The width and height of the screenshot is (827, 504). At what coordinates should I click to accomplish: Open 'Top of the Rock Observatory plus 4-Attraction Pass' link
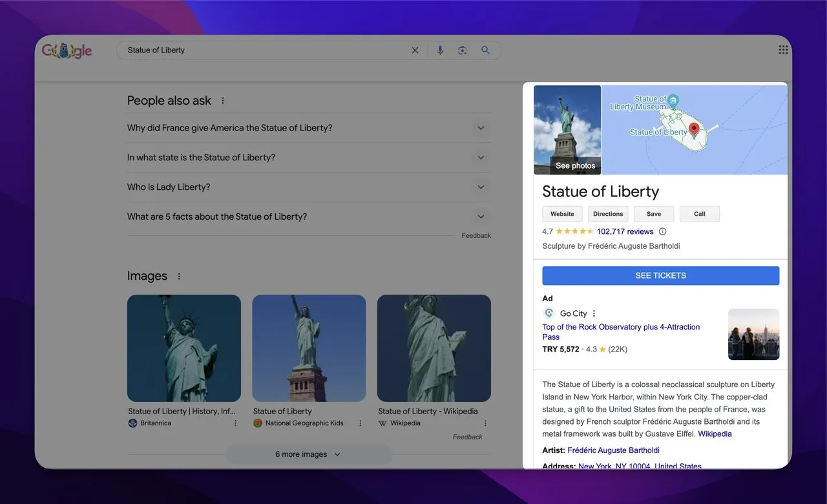[x=621, y=332]
